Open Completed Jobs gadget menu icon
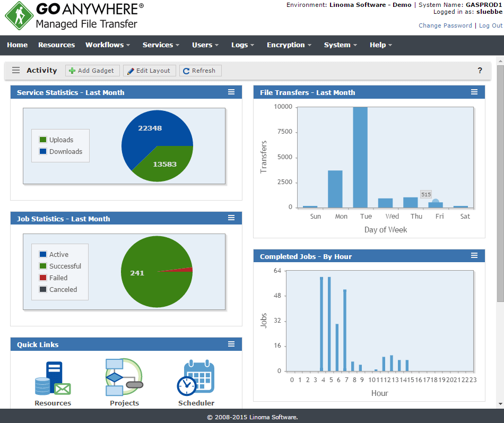This screenshot has height=423, width=504. 474,256
